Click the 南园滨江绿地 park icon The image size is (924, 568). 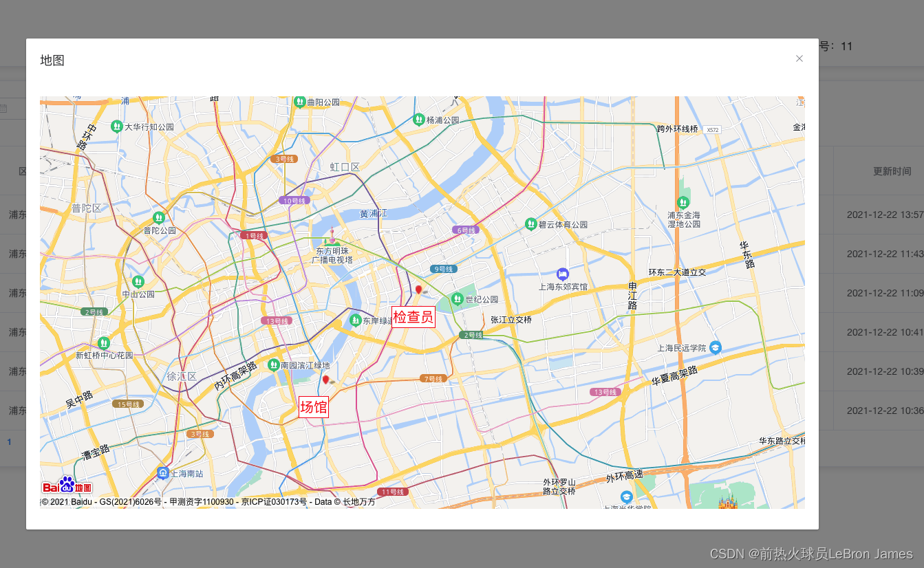point(273,365)
